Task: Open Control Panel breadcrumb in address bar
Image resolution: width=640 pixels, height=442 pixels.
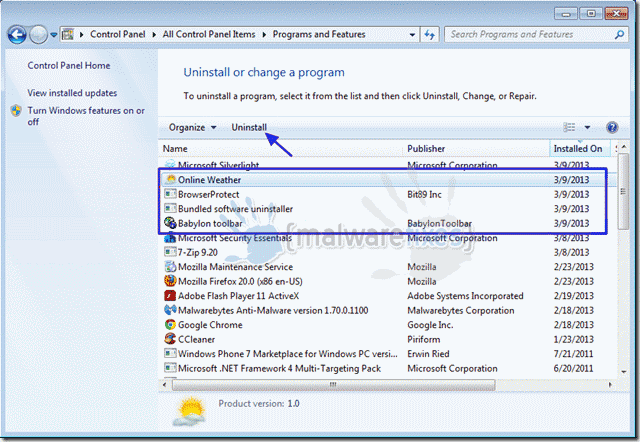Action: (x=118, y=35)
